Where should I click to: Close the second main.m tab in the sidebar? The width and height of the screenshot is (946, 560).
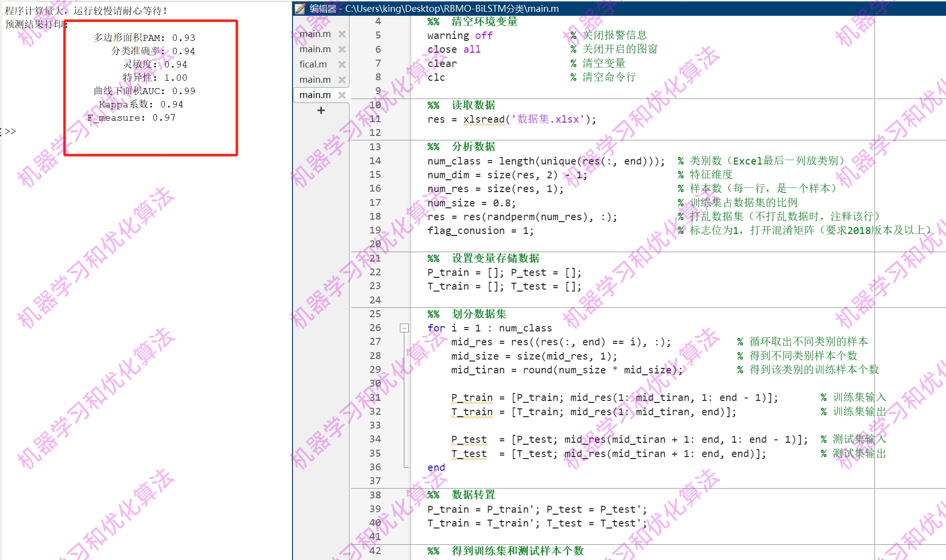pos(342,49)
